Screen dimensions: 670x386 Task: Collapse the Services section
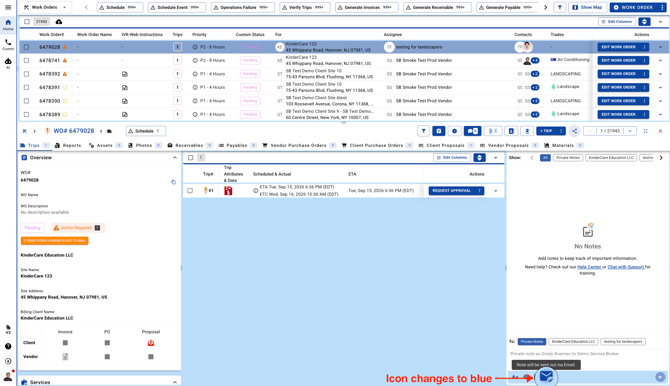[x=175, y=382]
